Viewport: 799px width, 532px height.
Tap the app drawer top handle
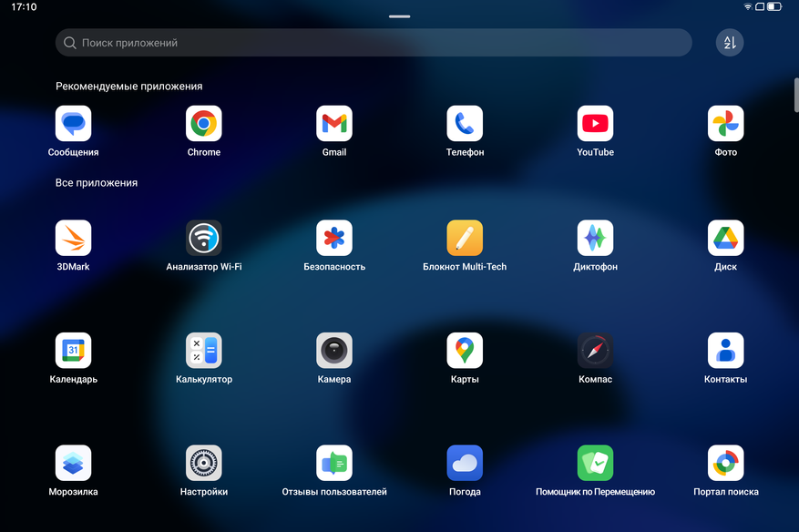click(x=399, y=16)
